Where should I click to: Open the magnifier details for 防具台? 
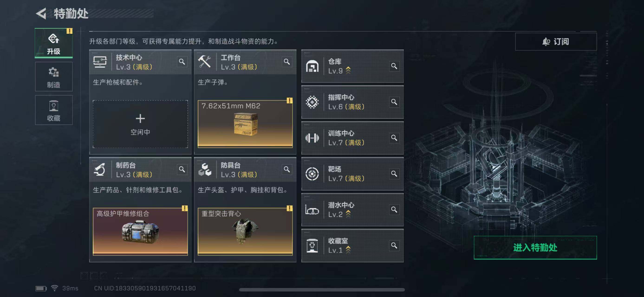click(x=287, y=169)
